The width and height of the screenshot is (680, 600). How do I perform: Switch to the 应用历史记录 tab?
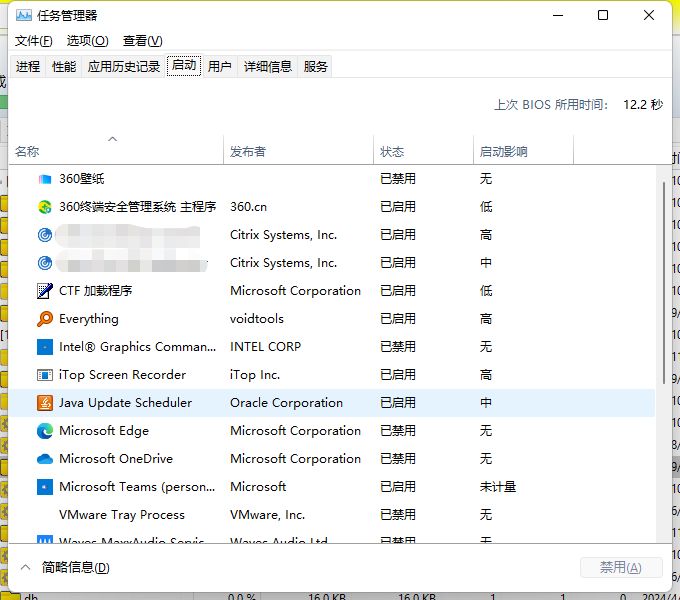tap(124, 66)
